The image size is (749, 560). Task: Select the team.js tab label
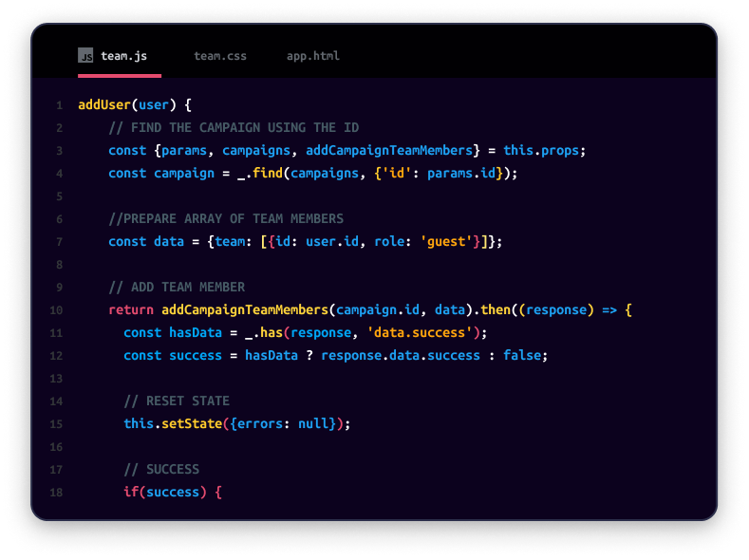point(124,56)
